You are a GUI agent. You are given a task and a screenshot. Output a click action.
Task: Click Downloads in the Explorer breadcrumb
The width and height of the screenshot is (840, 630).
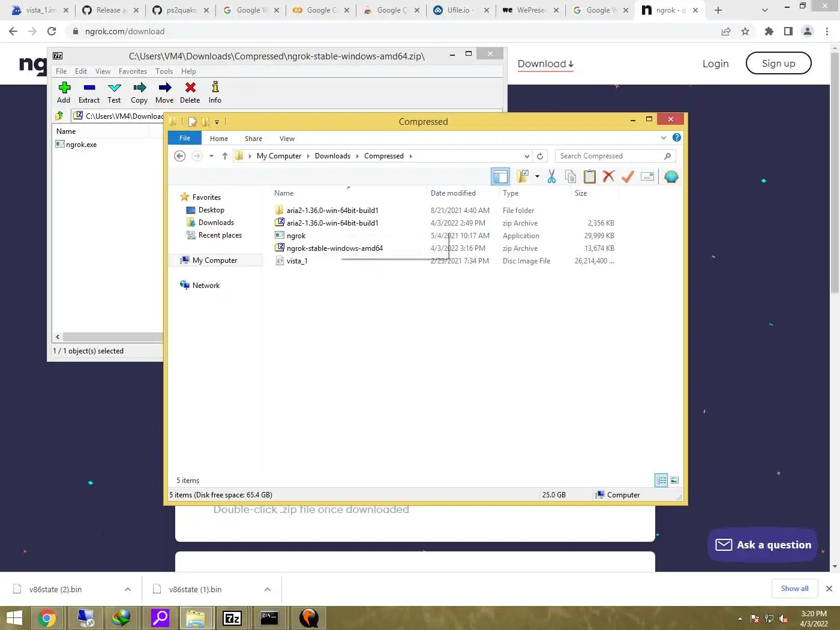(x=332, y=156)
